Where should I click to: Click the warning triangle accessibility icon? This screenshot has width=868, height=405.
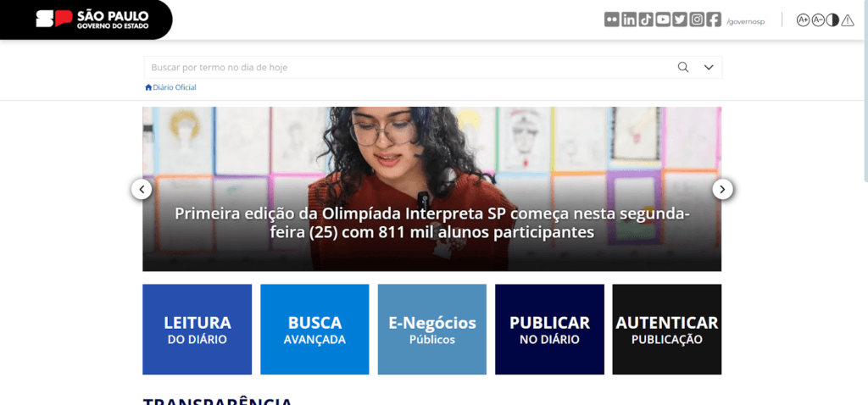(x=848, y=20)
